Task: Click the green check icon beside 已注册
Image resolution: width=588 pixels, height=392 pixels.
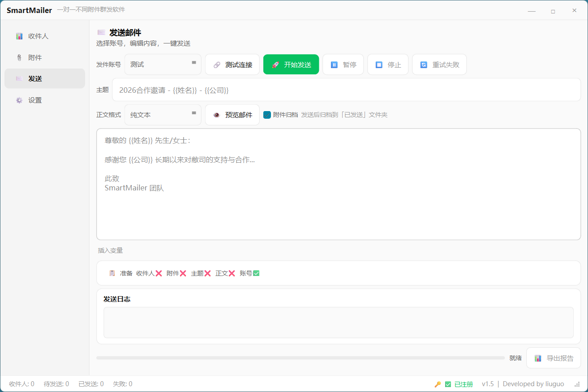Action: tap(448, 384)
